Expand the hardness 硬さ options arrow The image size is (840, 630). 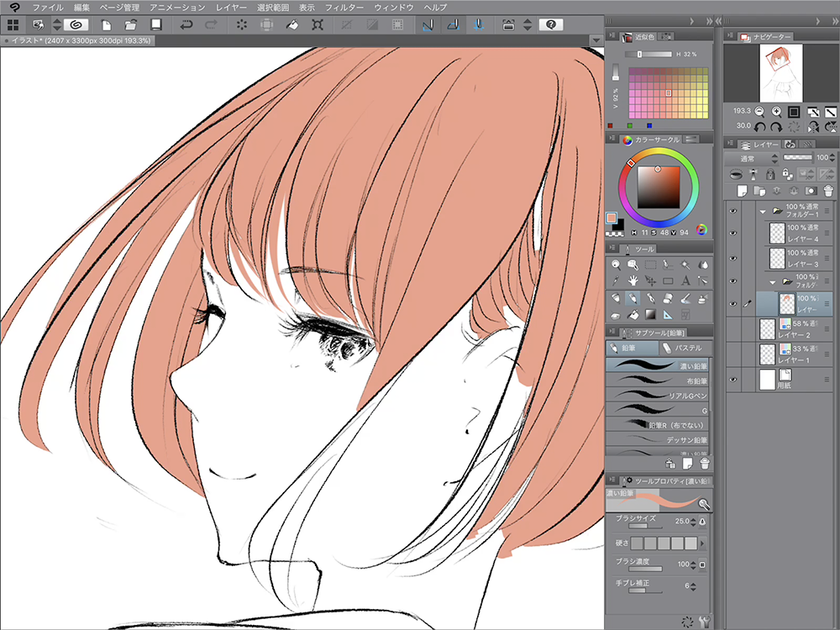coord(703,543)
